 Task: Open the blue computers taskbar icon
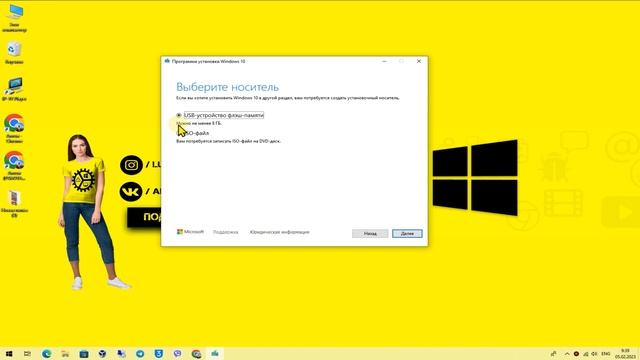(121, 354)
